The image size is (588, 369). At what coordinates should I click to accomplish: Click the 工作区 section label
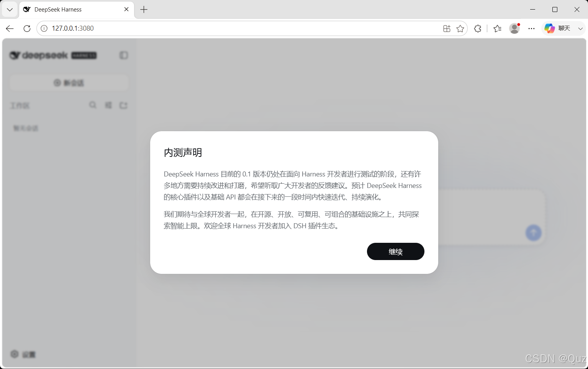[20, 105]
